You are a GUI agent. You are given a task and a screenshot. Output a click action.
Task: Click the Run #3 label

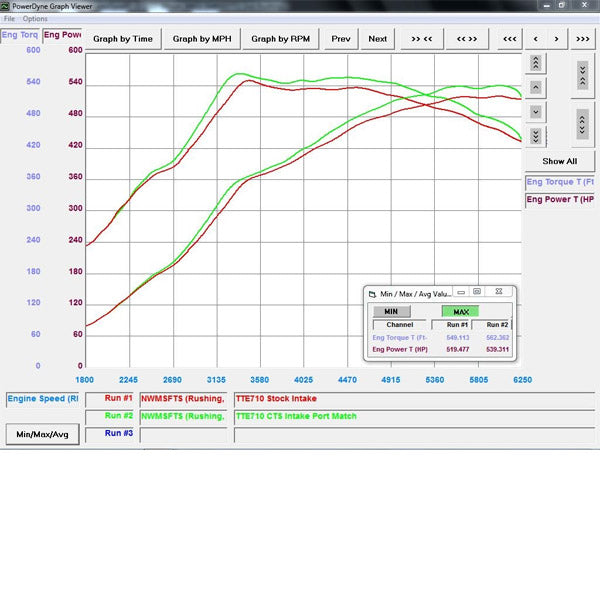109,434
